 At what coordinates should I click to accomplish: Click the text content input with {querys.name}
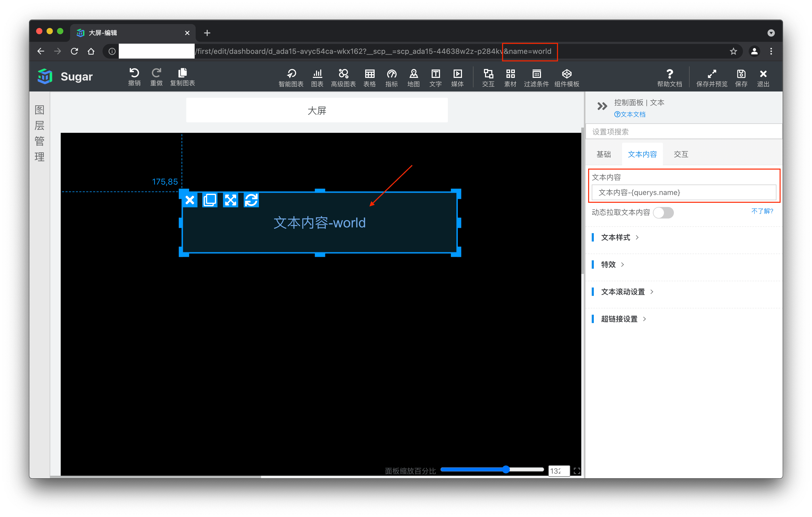click(x=684, y=192)
